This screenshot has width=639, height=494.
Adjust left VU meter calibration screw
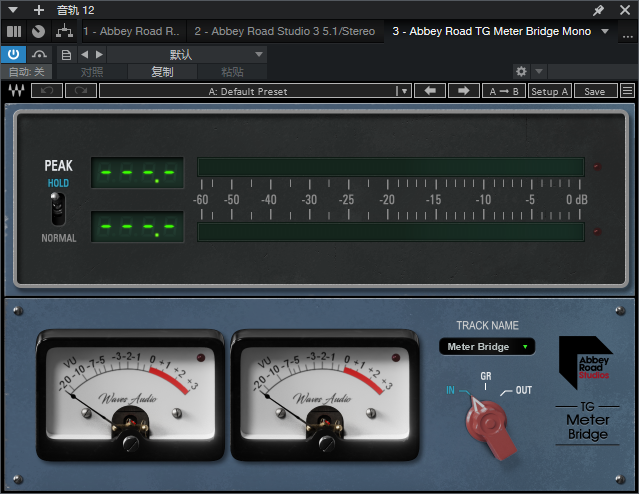pos(131,443)
